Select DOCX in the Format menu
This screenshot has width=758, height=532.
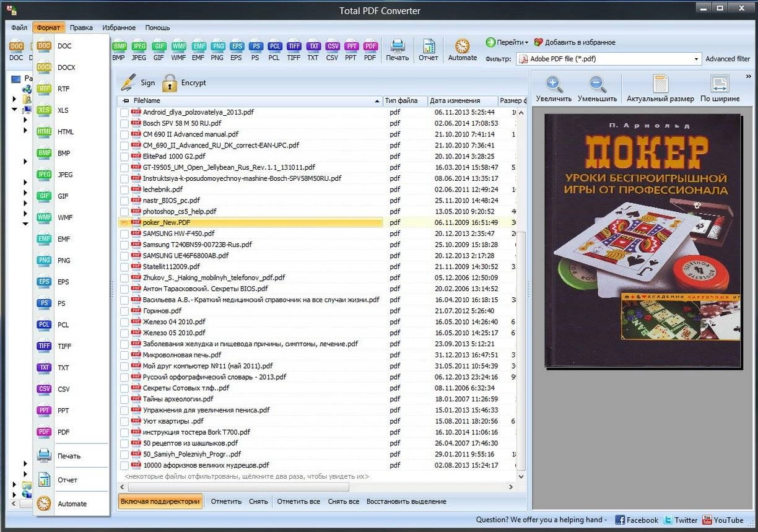point(71,68)
